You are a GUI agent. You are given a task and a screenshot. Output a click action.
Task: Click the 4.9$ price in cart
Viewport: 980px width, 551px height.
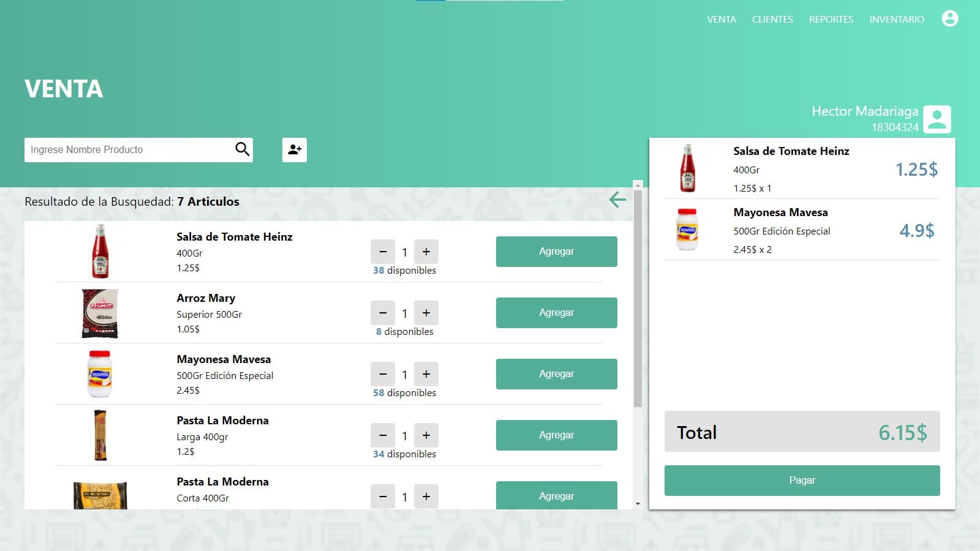coord(916,230)
